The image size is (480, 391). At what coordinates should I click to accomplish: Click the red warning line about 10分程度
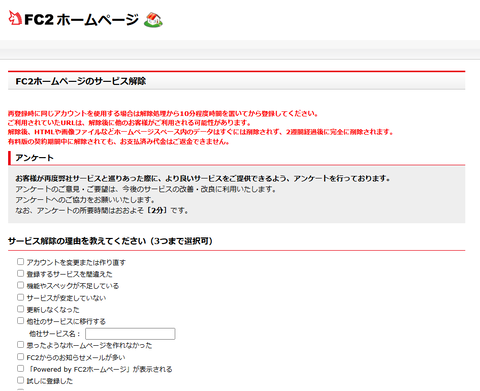click(x=163, y=114)
